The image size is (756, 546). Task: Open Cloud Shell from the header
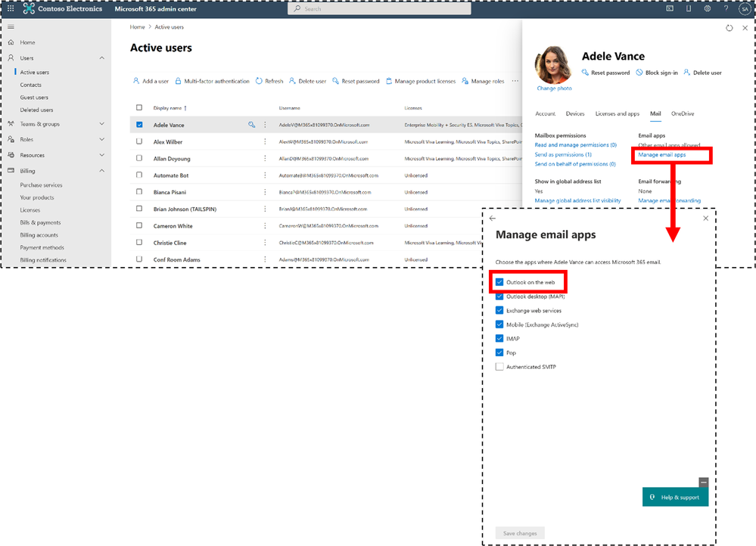[670, 8]
